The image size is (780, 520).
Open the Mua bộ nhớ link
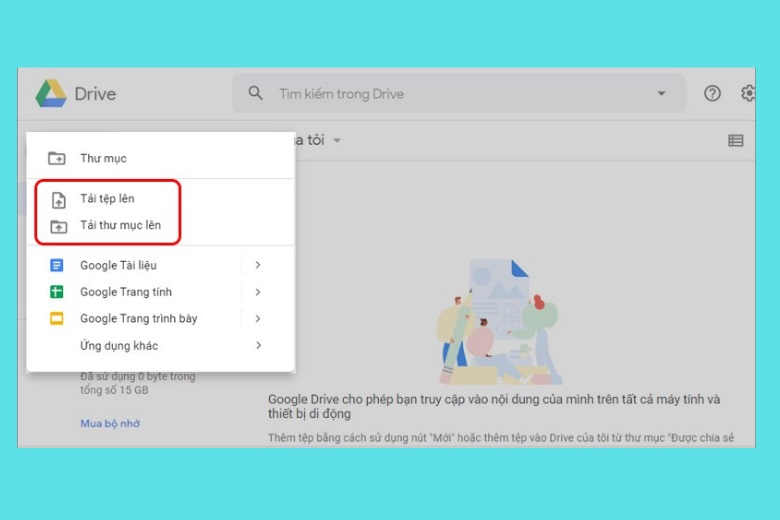[x=110, y=423]
